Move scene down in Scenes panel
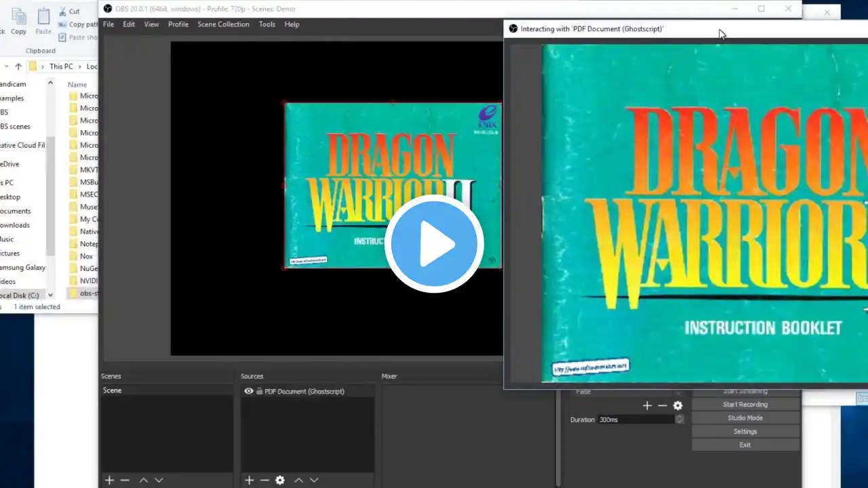Viewport: 868px width, 488px height. click(159, 480)
